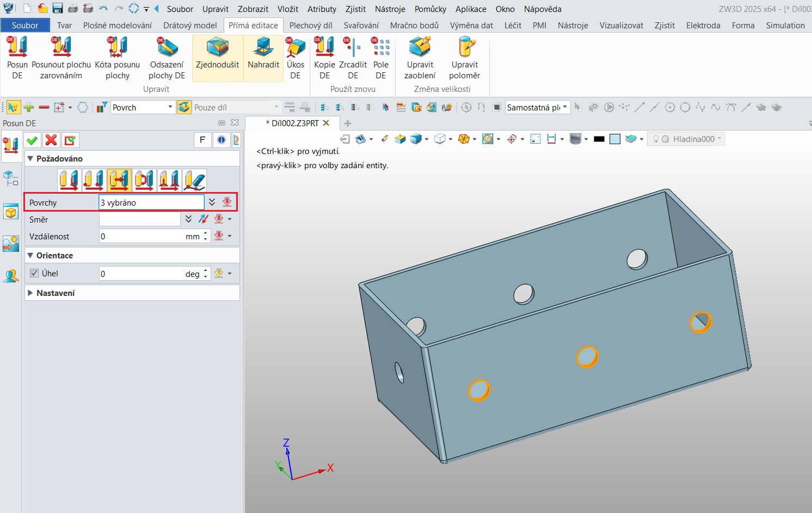
Task: Click Posunout plochu zarovnáním tool
Action: click(x=61, y=58)
